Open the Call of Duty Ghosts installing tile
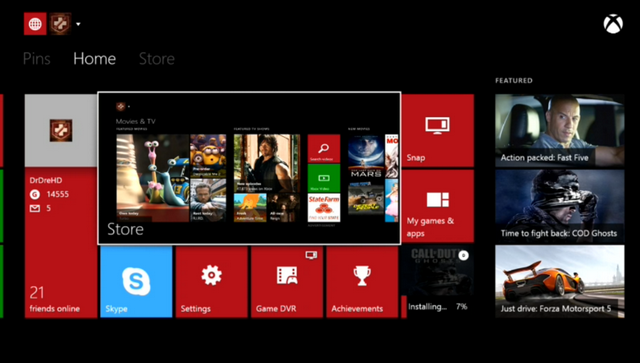 pyautogui.click(x=438, y=282)
